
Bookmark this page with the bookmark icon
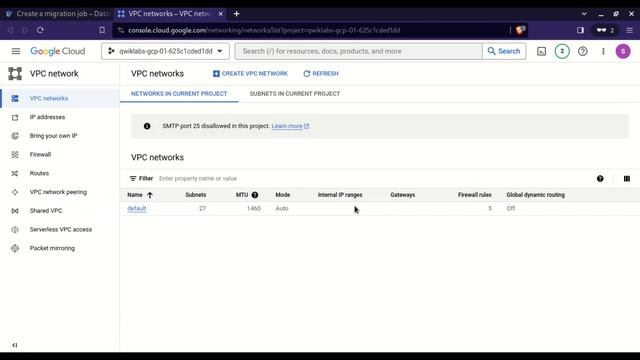pyautogui.click(x=102, y=30)
